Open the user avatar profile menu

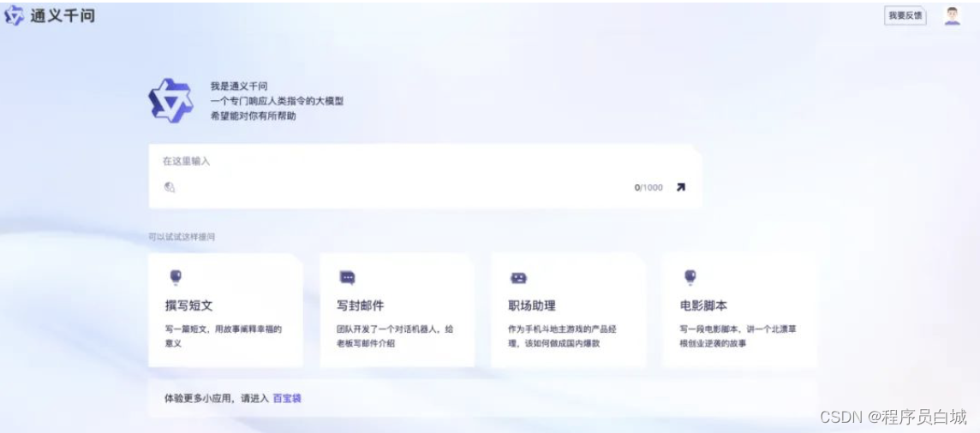[952, 16]
